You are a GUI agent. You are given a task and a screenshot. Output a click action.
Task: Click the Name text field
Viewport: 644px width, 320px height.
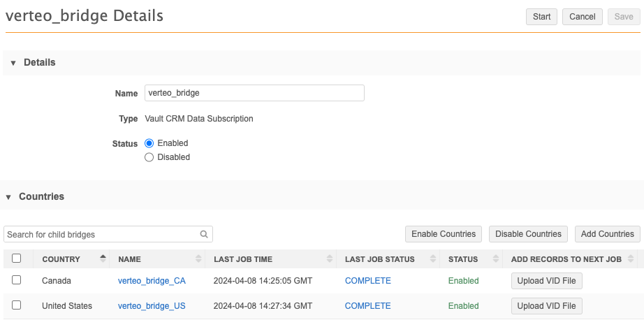click(x=254, y=93)
